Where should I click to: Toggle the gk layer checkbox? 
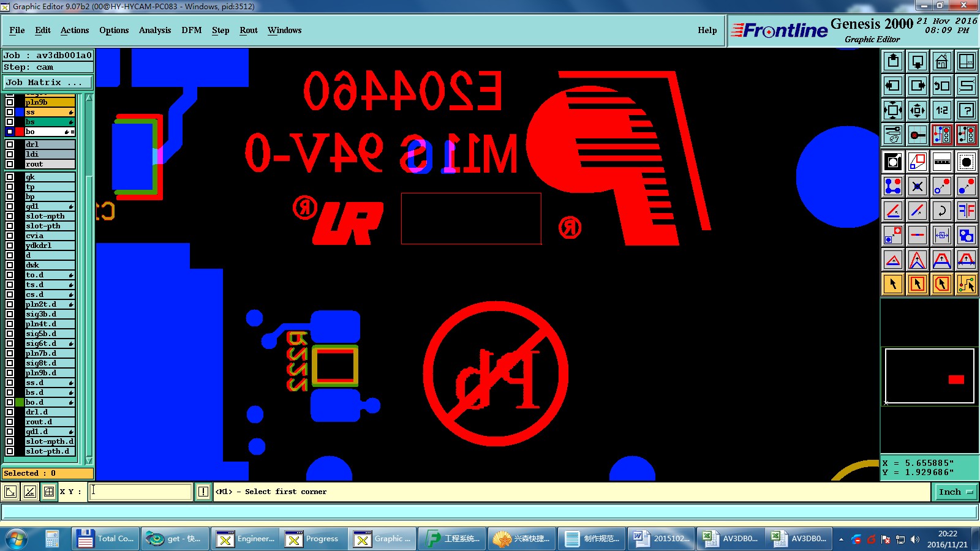[x=10, y=177]
